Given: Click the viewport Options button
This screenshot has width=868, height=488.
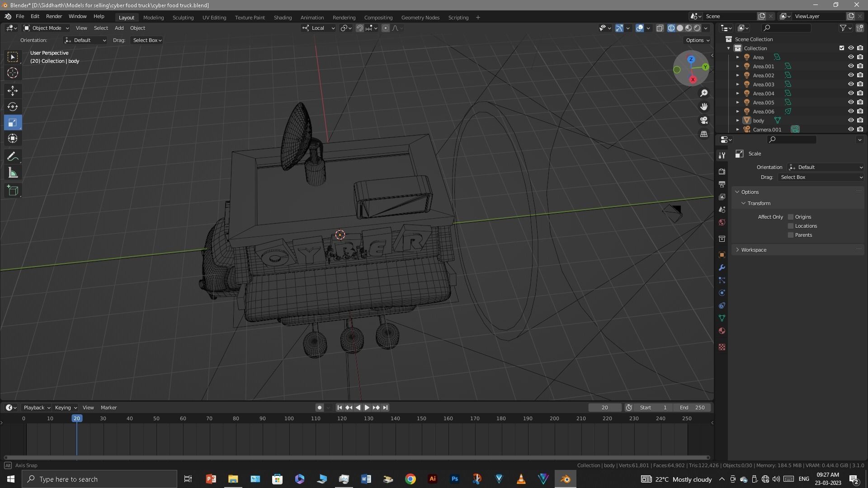Looking at the screenshot, I should (x=697, y=40).
